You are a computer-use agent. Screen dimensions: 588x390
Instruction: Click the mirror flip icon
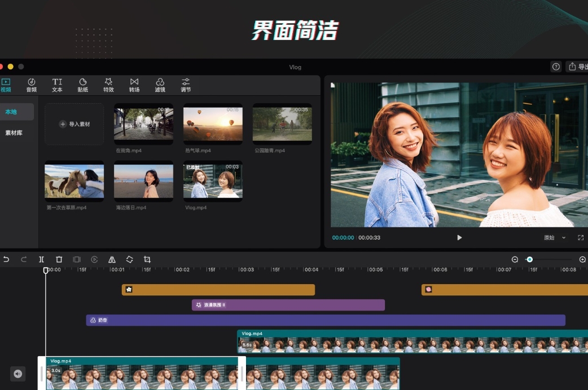tap(112, 259)
